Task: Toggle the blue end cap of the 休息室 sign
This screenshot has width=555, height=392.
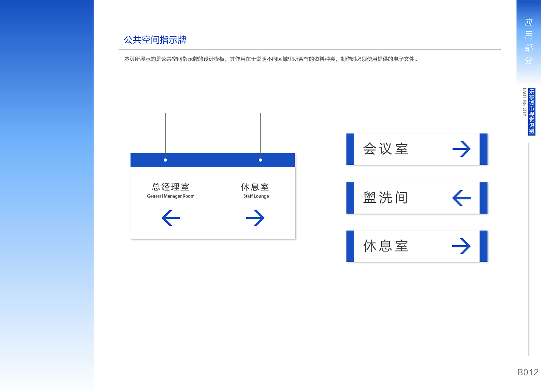Action: pos(350,246)
